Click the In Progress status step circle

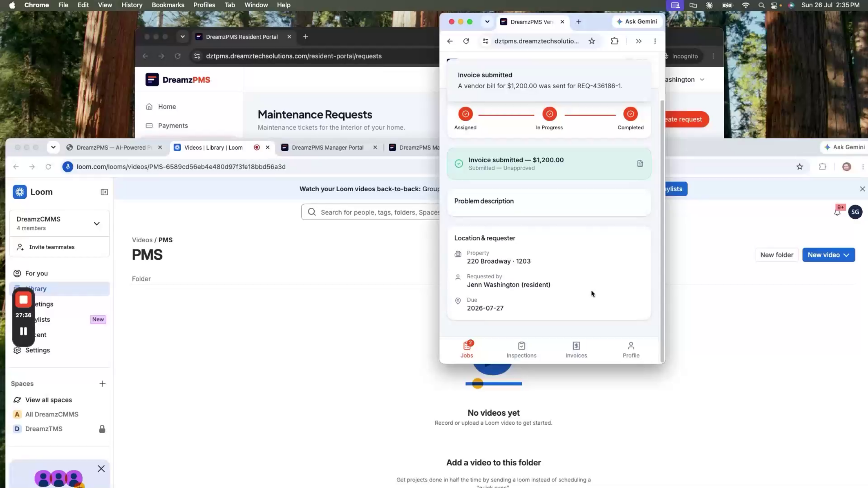point(549,114)
